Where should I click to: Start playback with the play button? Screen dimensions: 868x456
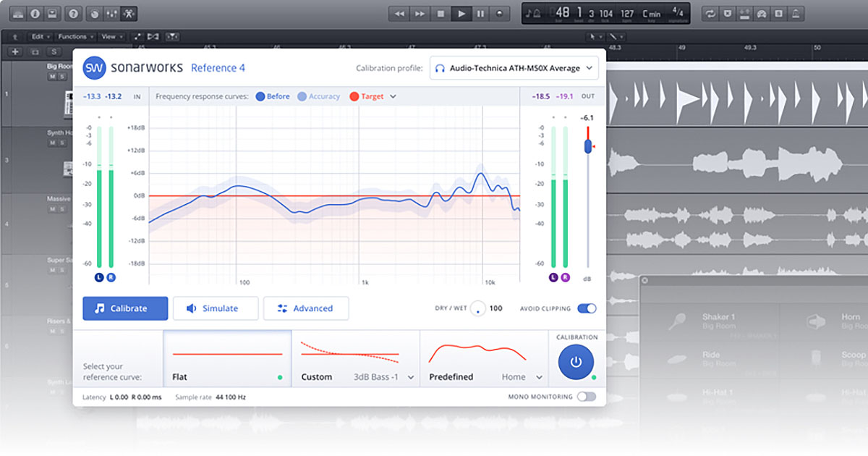(x=461, y=14)
